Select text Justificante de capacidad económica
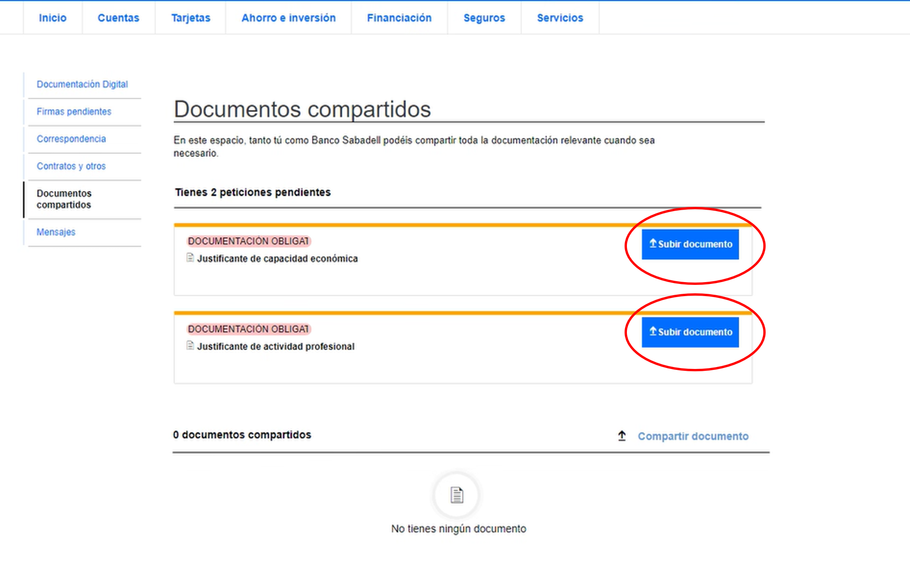The width and height of the screenshot is (910, 588). 277,259
